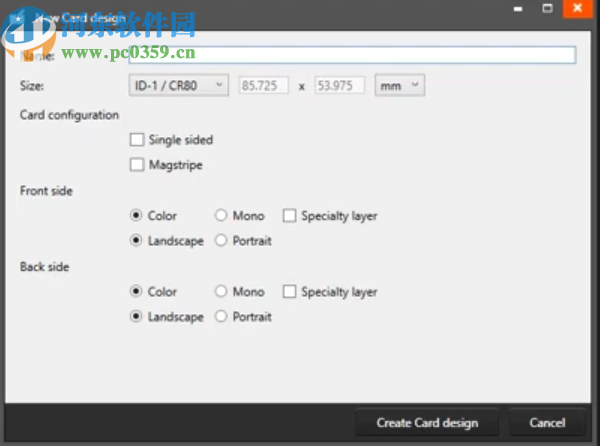Click the 85.725 width field

tap(263, 85)
